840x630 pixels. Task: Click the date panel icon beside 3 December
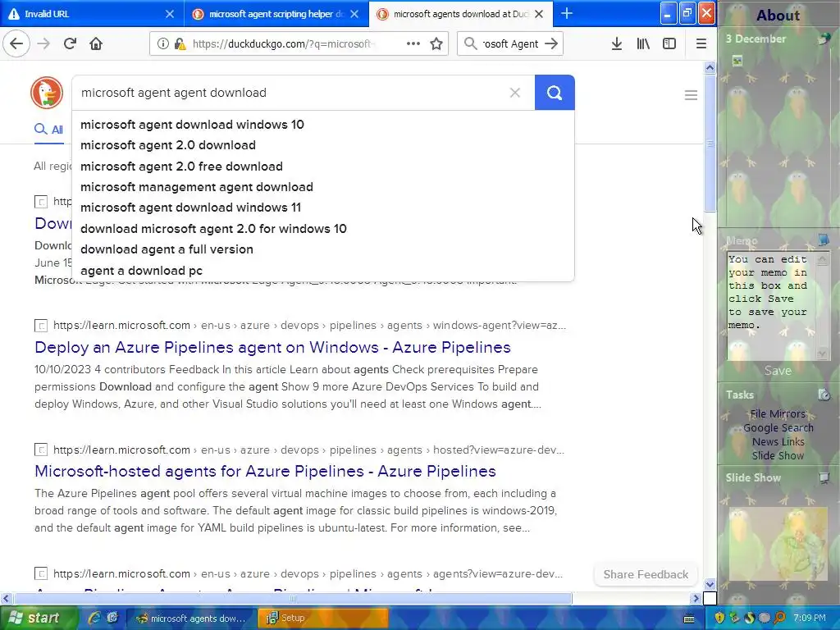coord(824,39)
